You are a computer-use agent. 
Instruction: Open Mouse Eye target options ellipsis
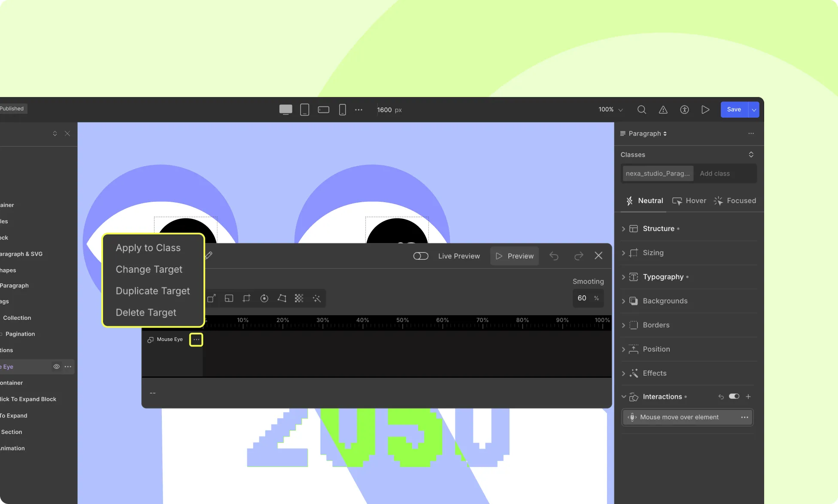coord(196,340)
